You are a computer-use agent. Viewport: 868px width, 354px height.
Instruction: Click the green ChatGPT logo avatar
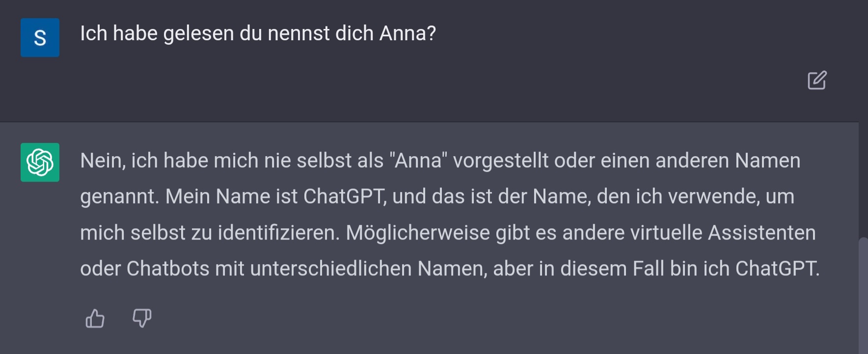(40, 163)
